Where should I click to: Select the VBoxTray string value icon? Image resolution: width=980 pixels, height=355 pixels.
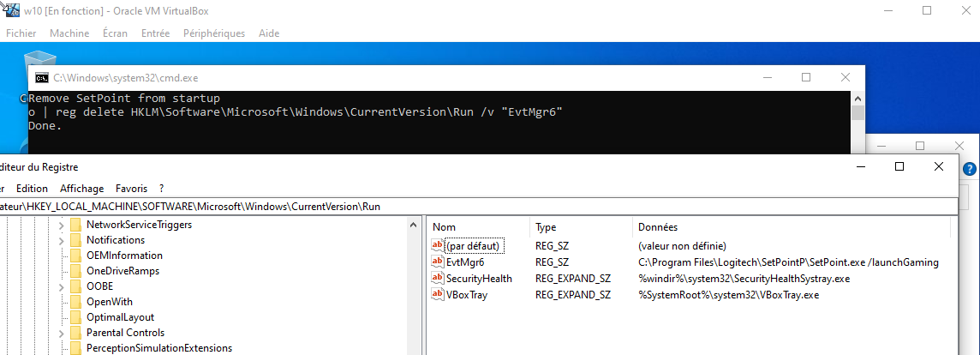(438, 295)
